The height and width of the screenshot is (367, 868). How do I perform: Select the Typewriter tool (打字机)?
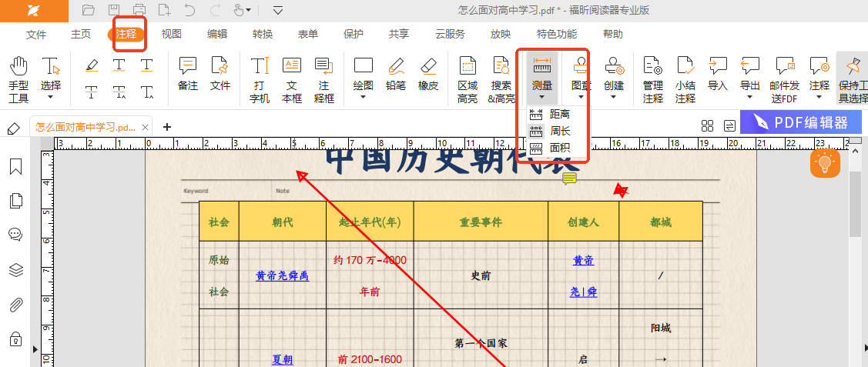[x=259, y=79]
